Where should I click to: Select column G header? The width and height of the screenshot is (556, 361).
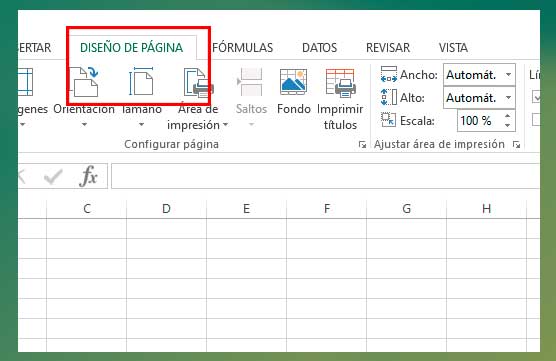[x=407, y=209]
